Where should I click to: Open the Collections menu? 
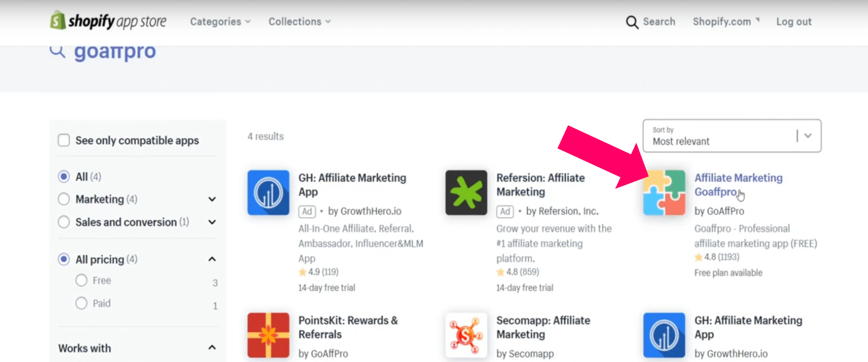[300, 22]
